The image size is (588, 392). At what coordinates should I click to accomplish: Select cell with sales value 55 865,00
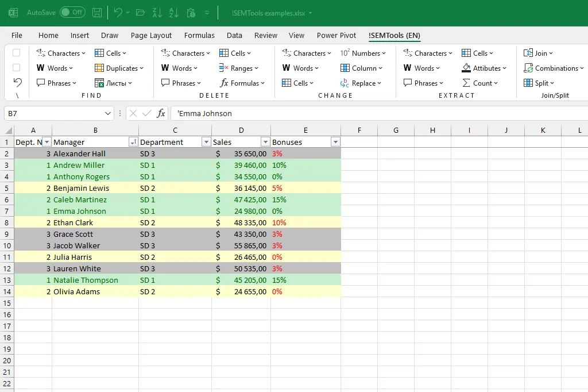pyautogui.click(x=241, y=245)
